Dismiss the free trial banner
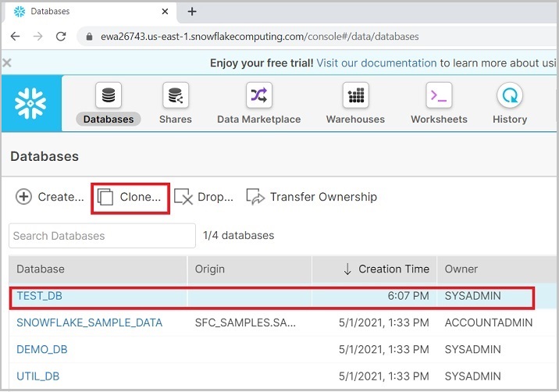This screenshot has width=559, height=392. tap(7, 63)
